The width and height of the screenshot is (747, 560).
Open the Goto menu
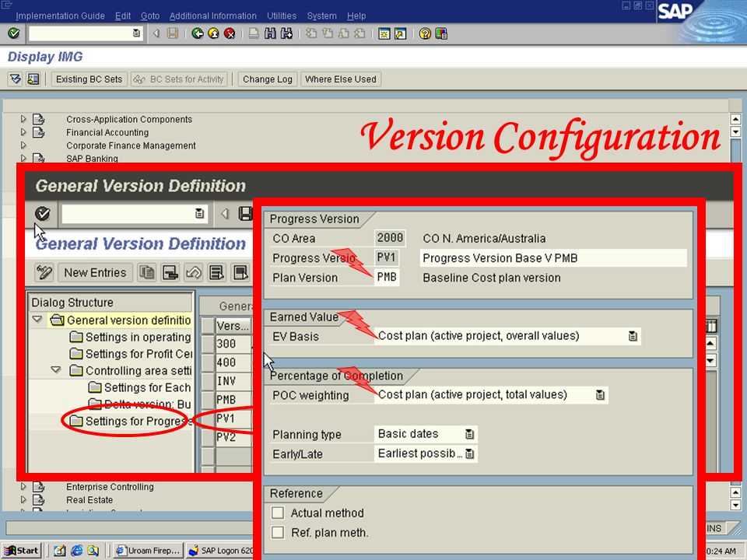150,16
